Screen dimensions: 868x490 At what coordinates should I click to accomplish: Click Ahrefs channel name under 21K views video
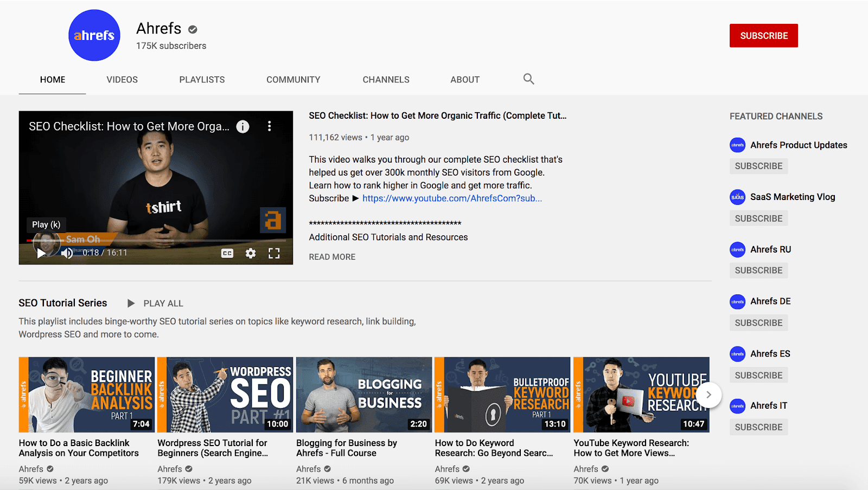(x=309, y=469)
